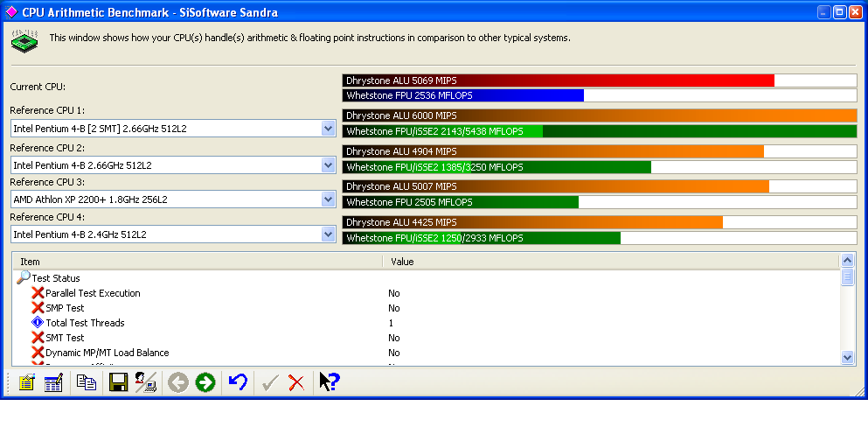Click Whetstone FPU/iSSE2 1385/3250 MFLOPS bar
This screenshot has height=448, width=868.
point(600,167)
